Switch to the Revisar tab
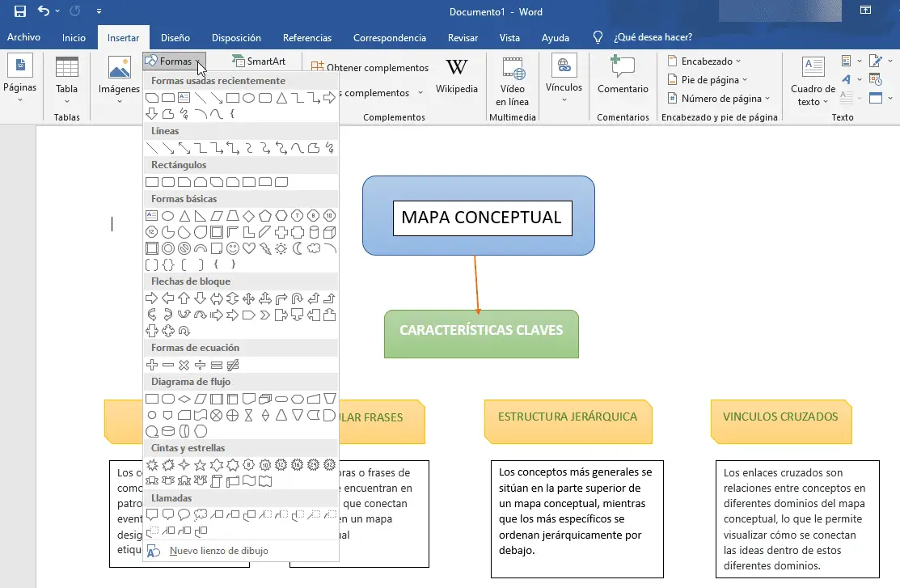Image resolution: width=900 pixels, height=588 pixels. pyautogui.click(x=463, y=37)
